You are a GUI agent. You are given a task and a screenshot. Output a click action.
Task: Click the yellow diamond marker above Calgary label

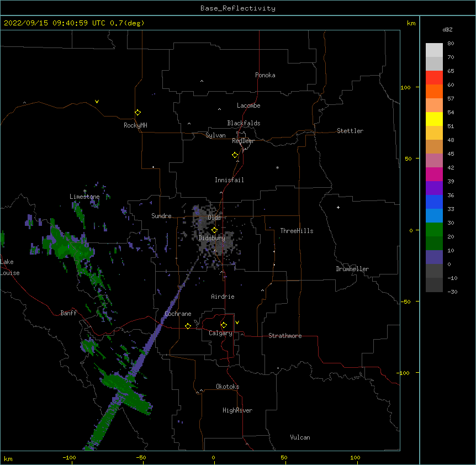pyautogui.click(x=224, y=325)
